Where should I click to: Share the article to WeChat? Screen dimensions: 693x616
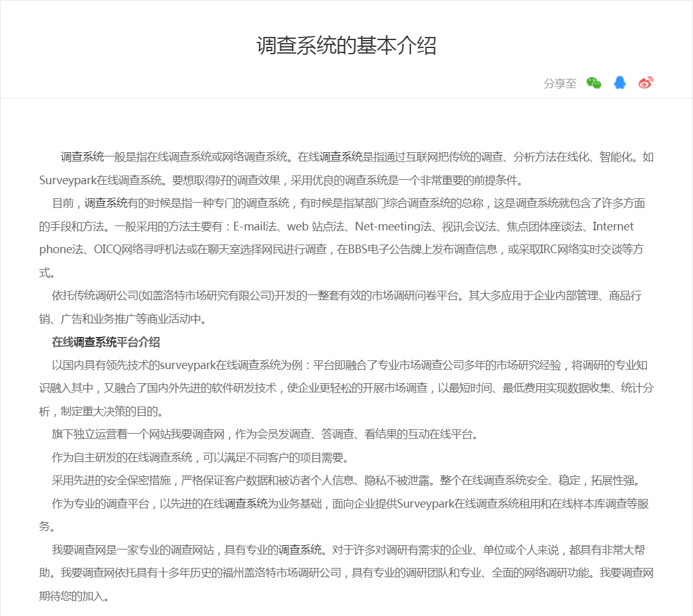tap(594, 83)
